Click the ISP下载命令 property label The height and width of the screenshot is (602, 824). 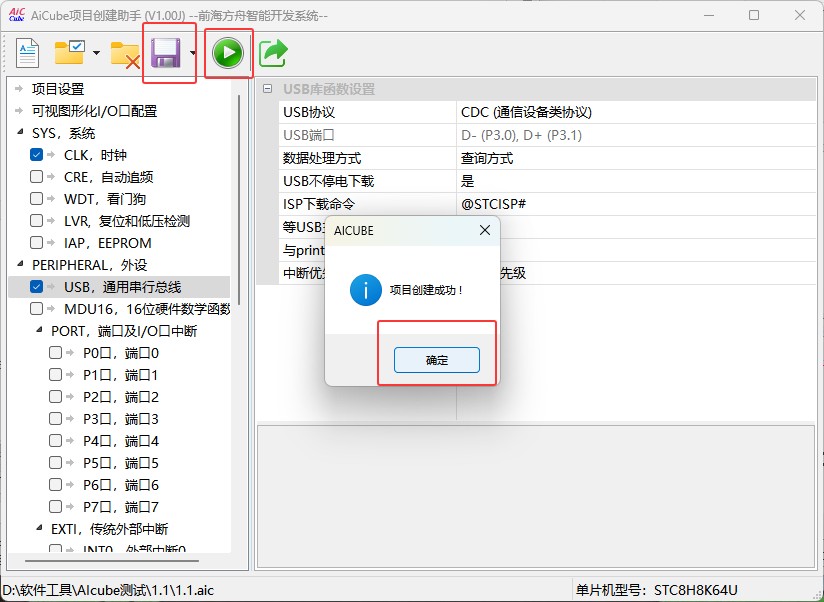click(x=319, y=204)
